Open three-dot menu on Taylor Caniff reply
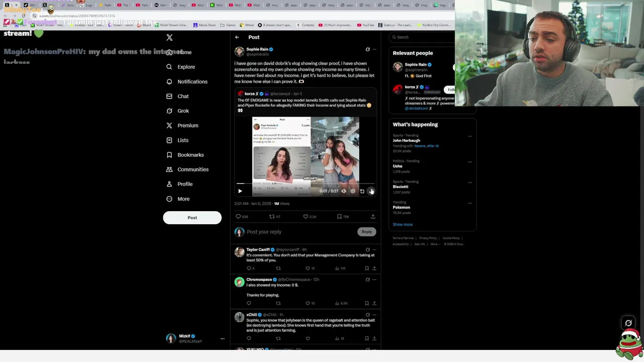The image size is (644, 362). (x=374, y=250)
